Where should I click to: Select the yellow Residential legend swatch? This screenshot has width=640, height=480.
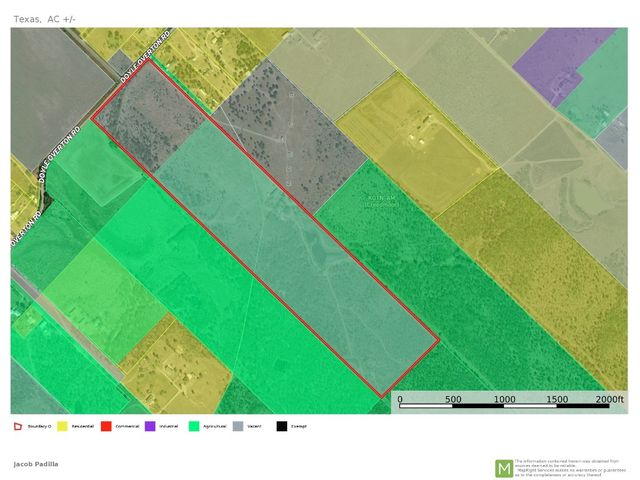click(61, 426)
